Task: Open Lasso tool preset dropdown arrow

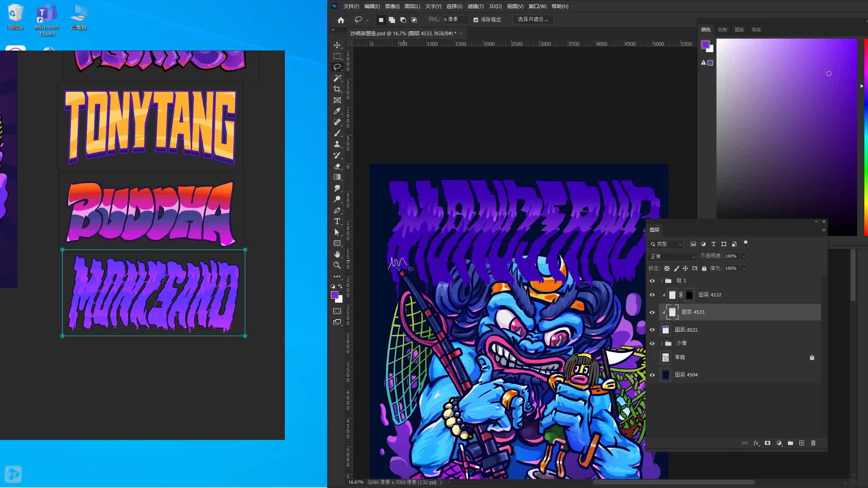Action: [367, 20]
